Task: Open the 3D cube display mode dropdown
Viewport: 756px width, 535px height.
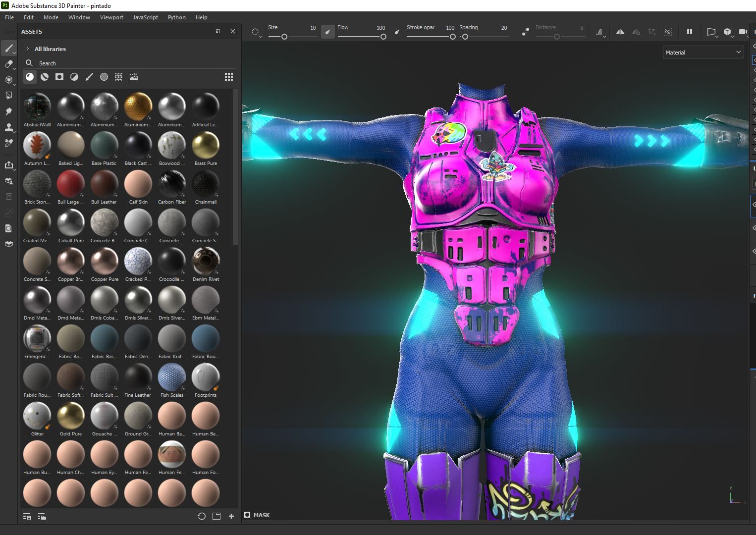Action: click(727, 32)
